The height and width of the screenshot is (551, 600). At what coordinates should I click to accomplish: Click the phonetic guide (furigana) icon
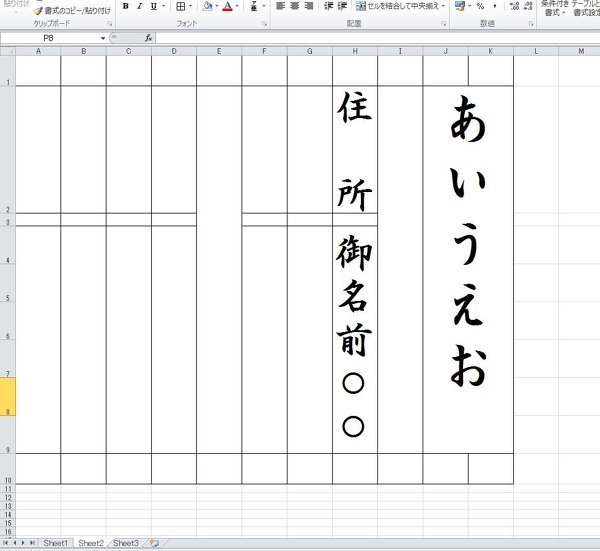coord(254,6)
